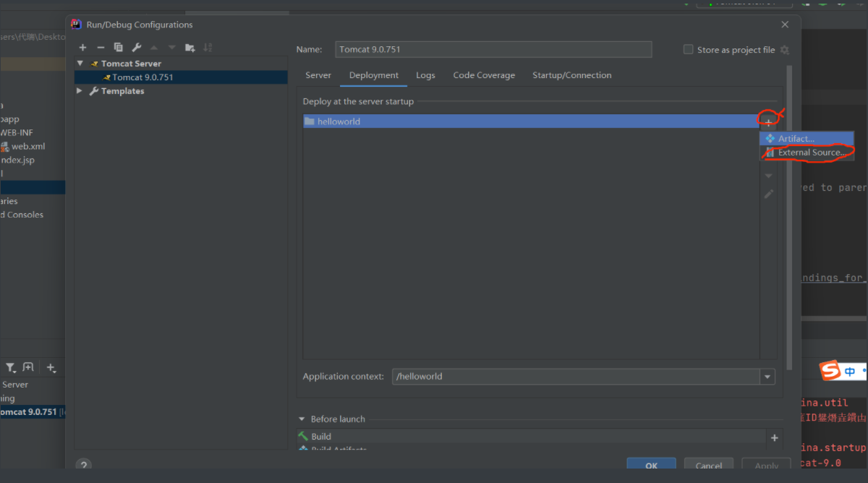
Task: Click the deployment list plus button
Action: point(768,122)
